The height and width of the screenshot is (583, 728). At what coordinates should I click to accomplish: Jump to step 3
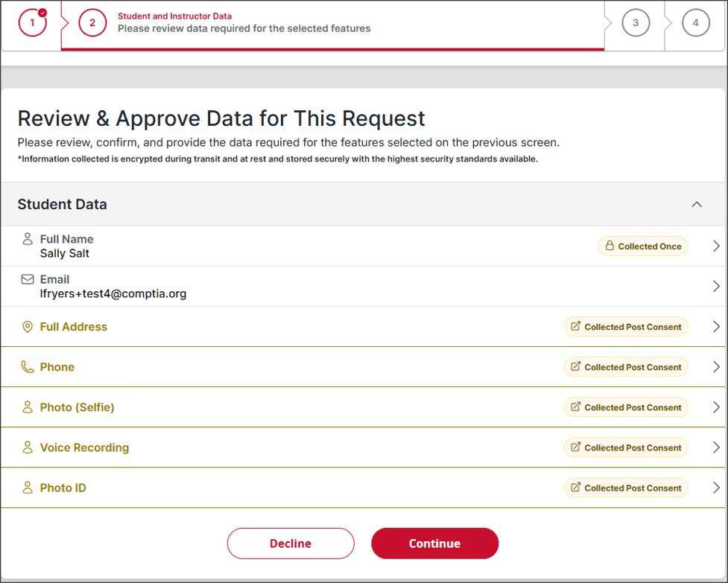636,23
